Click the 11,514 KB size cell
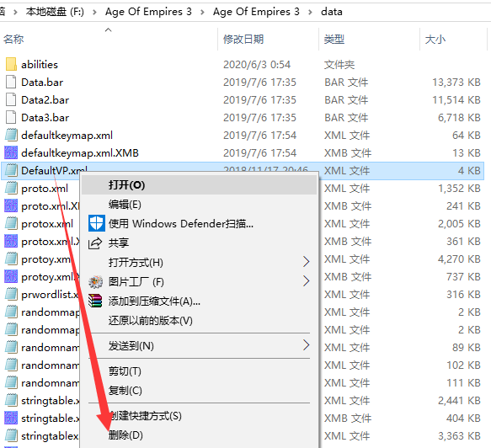 456,100
